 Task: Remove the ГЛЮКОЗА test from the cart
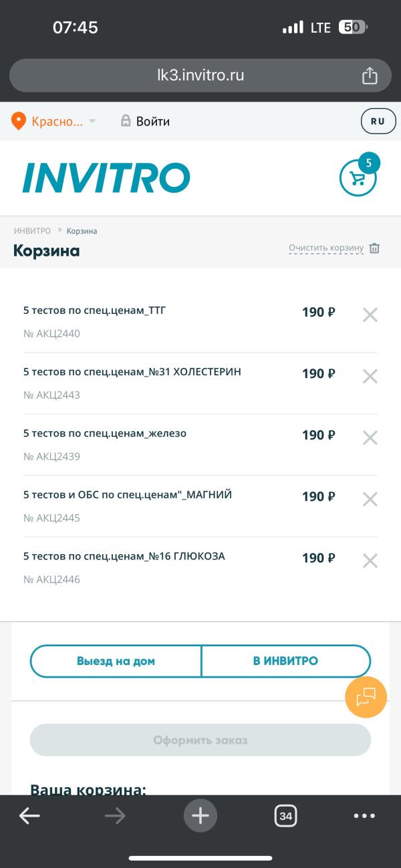click(x=370, y=561)
